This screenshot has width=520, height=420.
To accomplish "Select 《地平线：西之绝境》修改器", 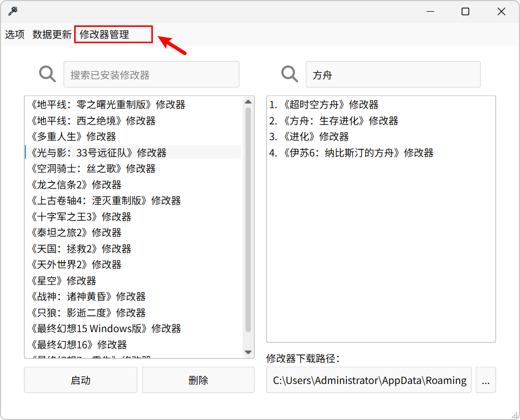I will tap(133, 121).
